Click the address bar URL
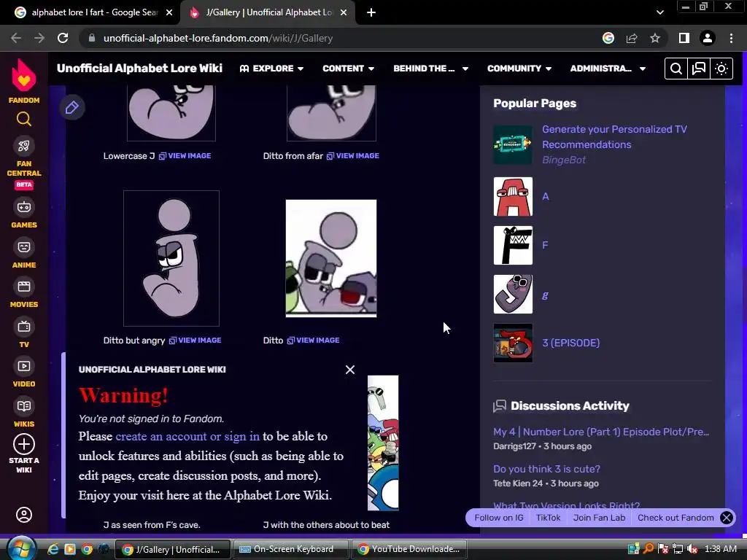The height and width of the screenshot is (560, 747). (x=218, y=38)
